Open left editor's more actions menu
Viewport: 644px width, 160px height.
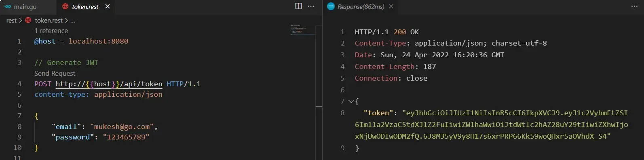point(311,6)
